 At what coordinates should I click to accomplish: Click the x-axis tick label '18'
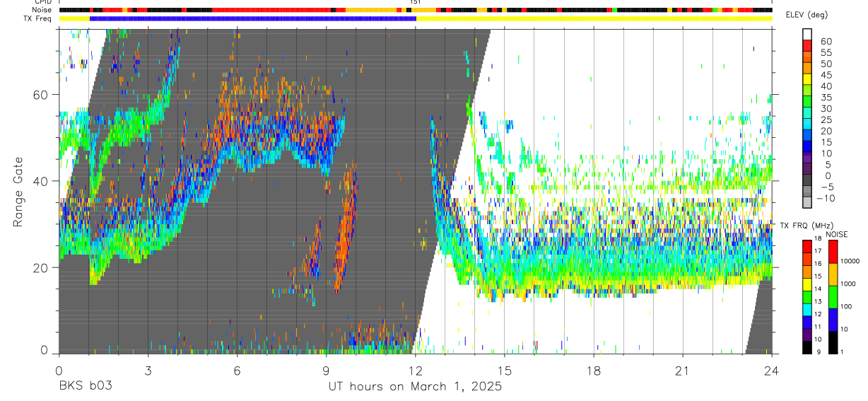[594, 371]
